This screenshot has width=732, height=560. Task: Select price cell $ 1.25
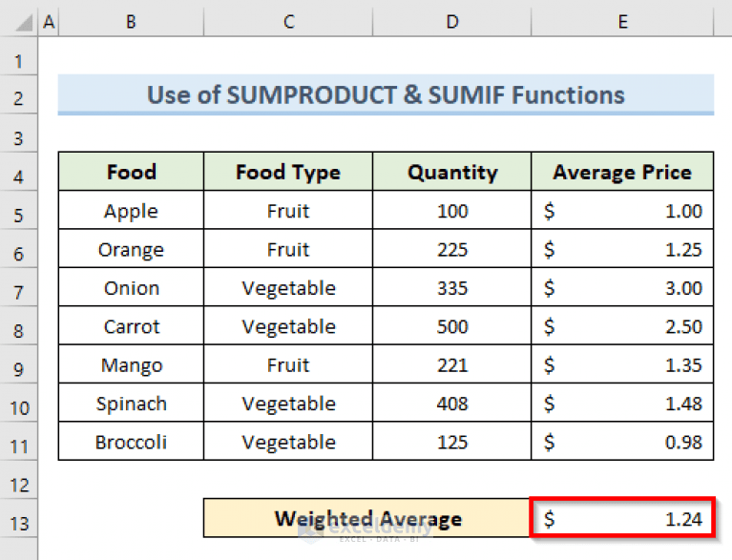click(622, 249)
